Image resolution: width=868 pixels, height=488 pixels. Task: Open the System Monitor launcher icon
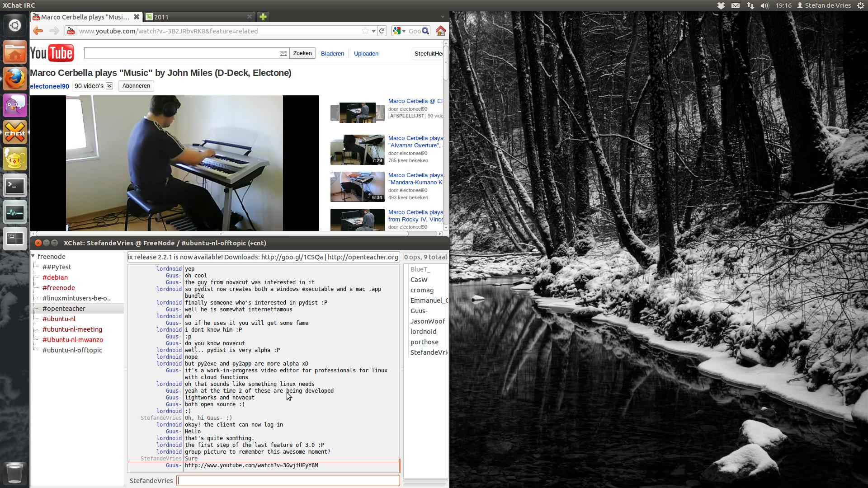[x=14, y=212]
